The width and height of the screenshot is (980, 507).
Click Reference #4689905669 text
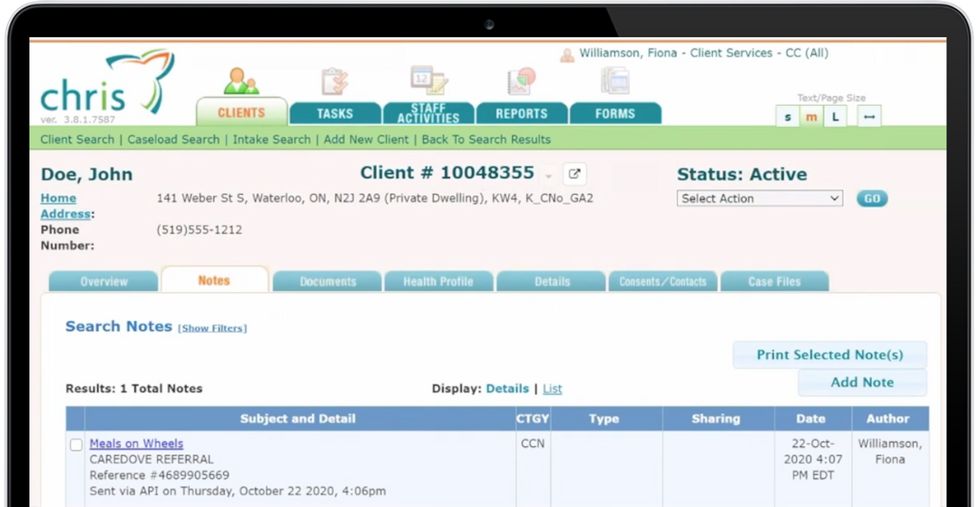coord(160,475)
